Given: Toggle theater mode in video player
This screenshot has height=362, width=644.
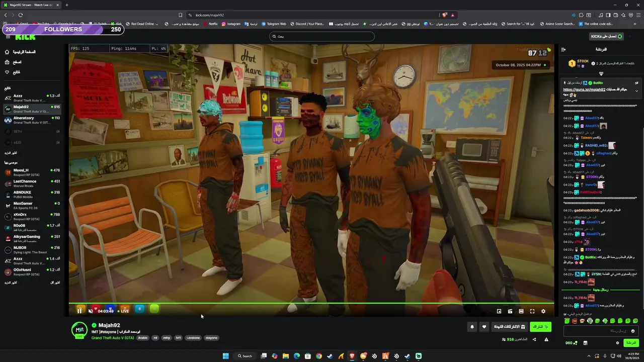Looking at the screenshot, I should pyautogui.click(x=521, y=311).
